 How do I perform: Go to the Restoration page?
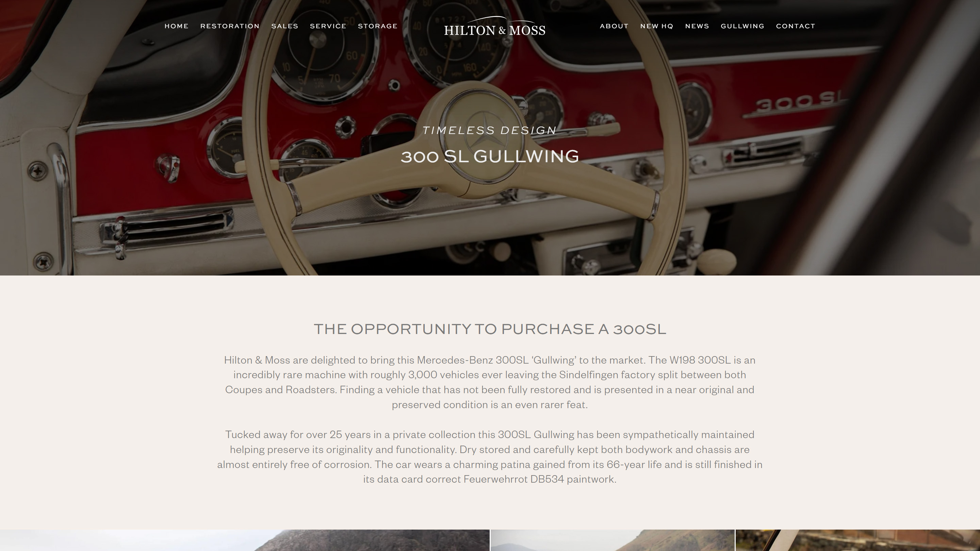pos(230,26)
